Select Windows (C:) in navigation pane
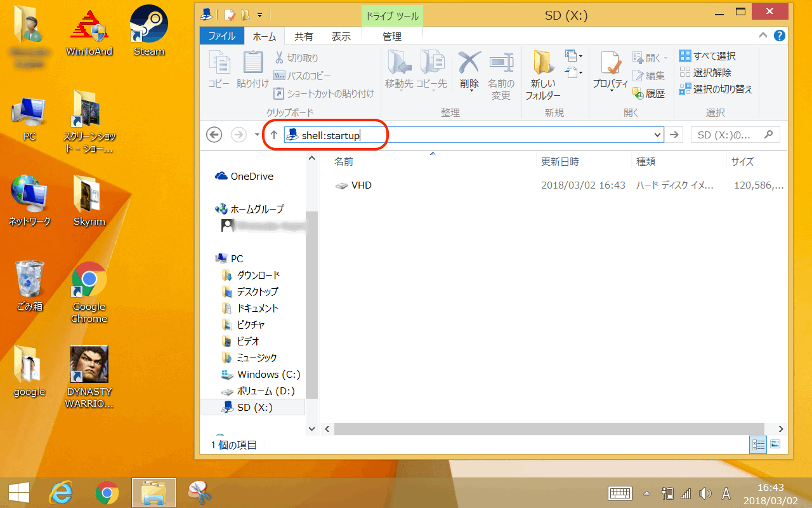 [x=268, y=375]
